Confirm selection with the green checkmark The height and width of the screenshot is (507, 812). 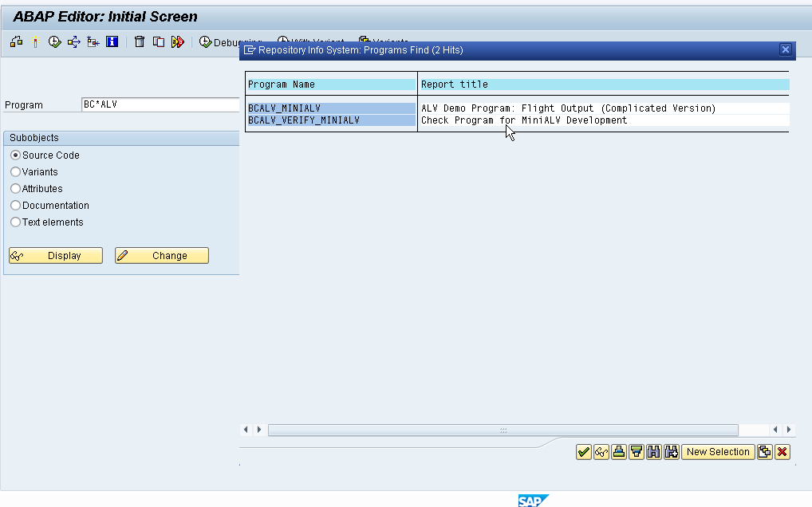click(584, 452)
